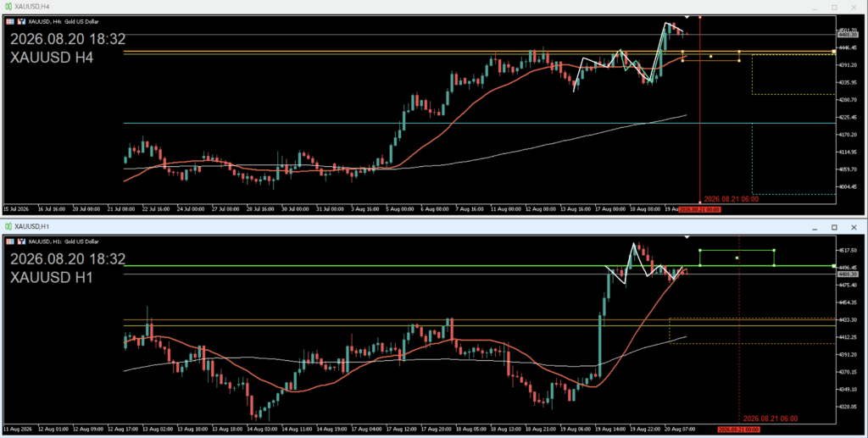This screenshot has height=438, width=868.
Task: Toggle One Click Trading panel on H4 chart
Action: tap(10, 21)
